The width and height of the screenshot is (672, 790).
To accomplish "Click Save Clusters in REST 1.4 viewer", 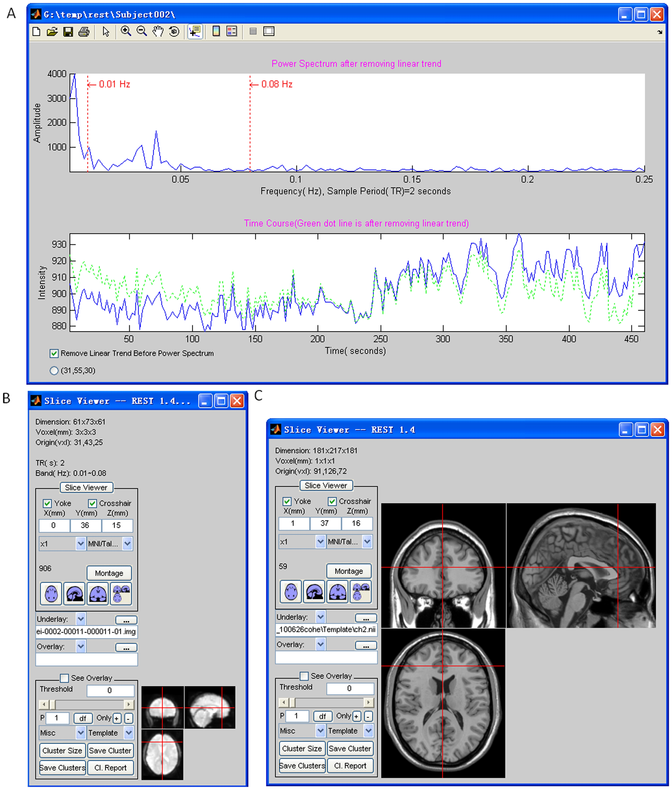I will pos(302,766).
